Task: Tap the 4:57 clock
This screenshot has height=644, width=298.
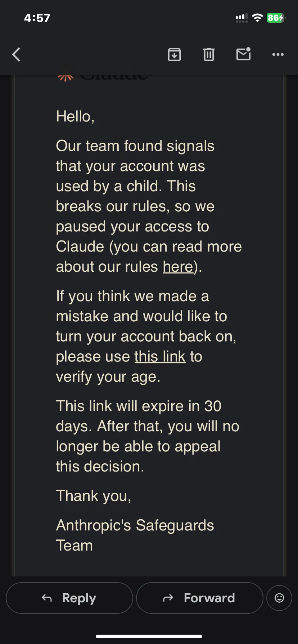Action: (37, 18)
